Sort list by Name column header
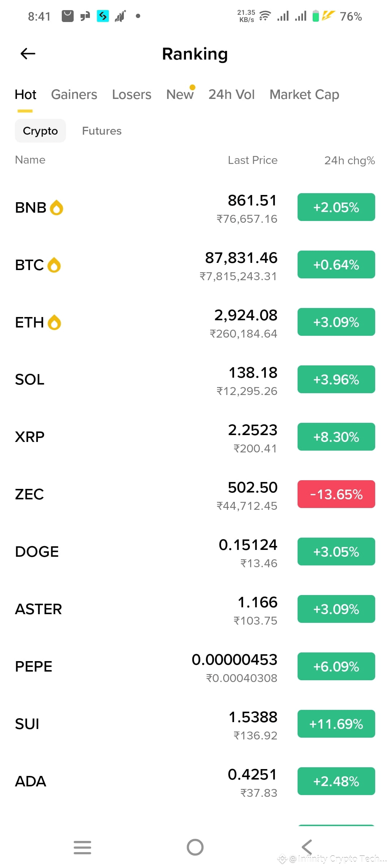Image resolution: width=390 pixels, height=868 pixels. 30,160
